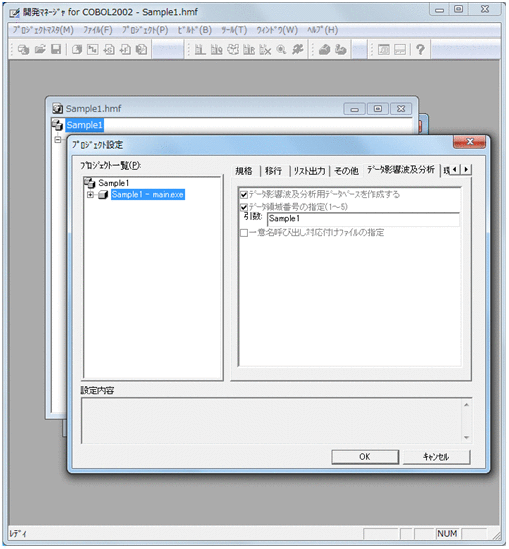Select the Sample1 root node in project list
The height and width of the screenshot is (549, 509).
114,183
